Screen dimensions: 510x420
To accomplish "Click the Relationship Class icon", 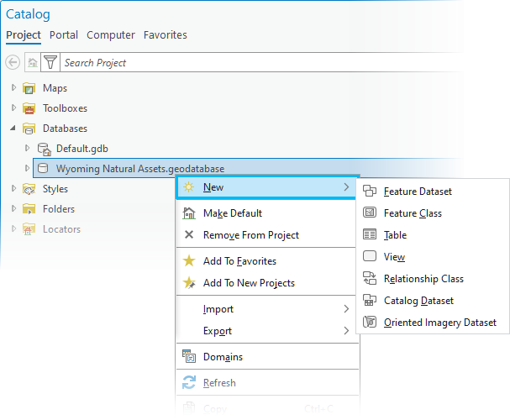I will (370, 279).
